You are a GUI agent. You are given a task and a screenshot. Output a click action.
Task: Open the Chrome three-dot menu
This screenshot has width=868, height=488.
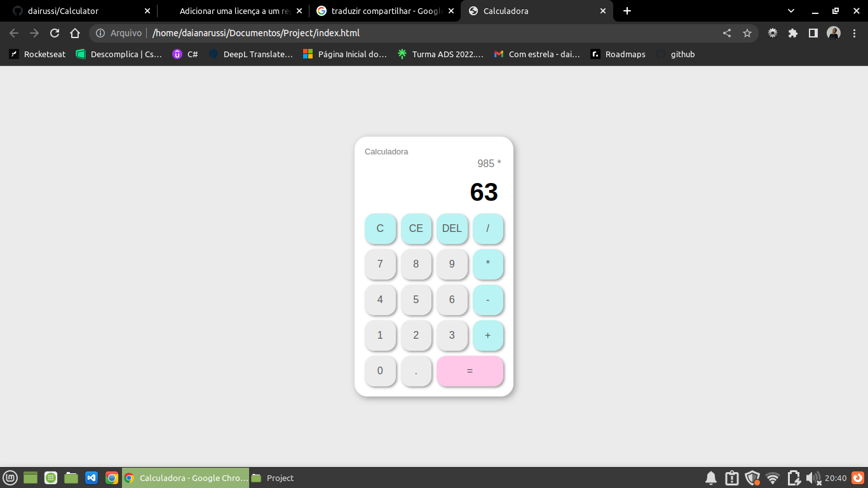[x=854, y=33]
